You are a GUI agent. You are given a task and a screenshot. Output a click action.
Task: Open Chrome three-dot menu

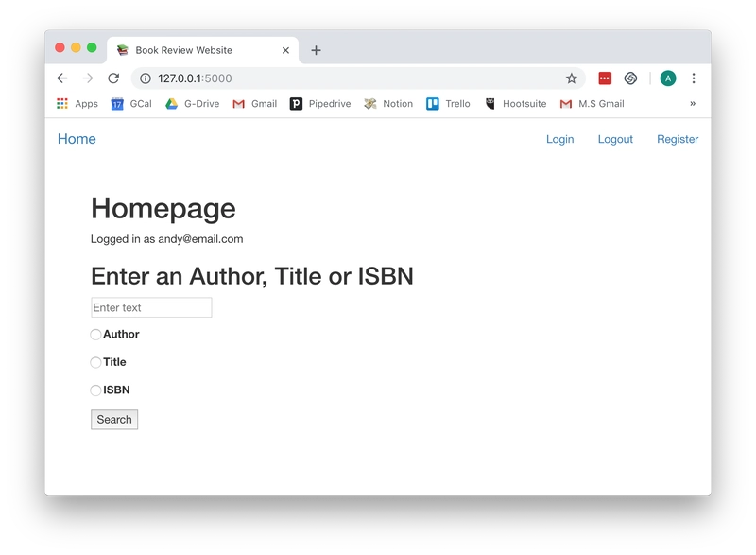(x=694, y=78)
